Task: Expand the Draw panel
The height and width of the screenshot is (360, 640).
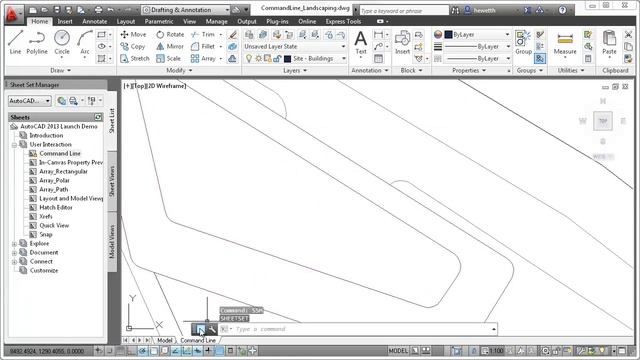Action: pyautogui.click(x=60, y=71)
